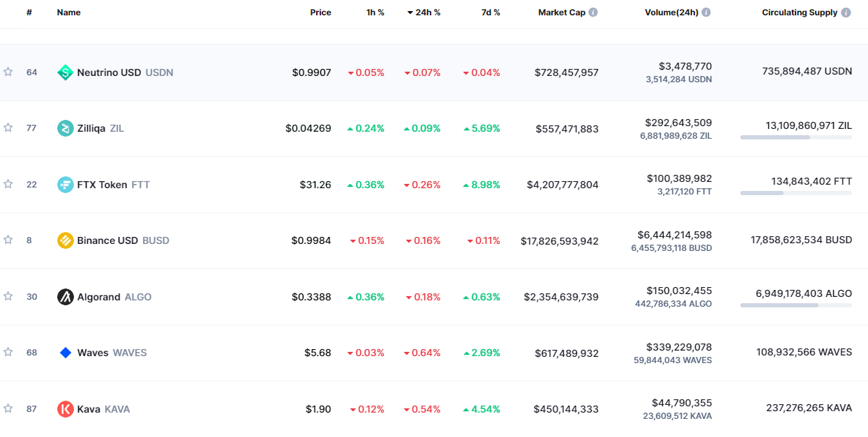Click Neutrino USD price $0.9907
The height and width of the screenshot is (437, 868).
click(x=312, y=72)
